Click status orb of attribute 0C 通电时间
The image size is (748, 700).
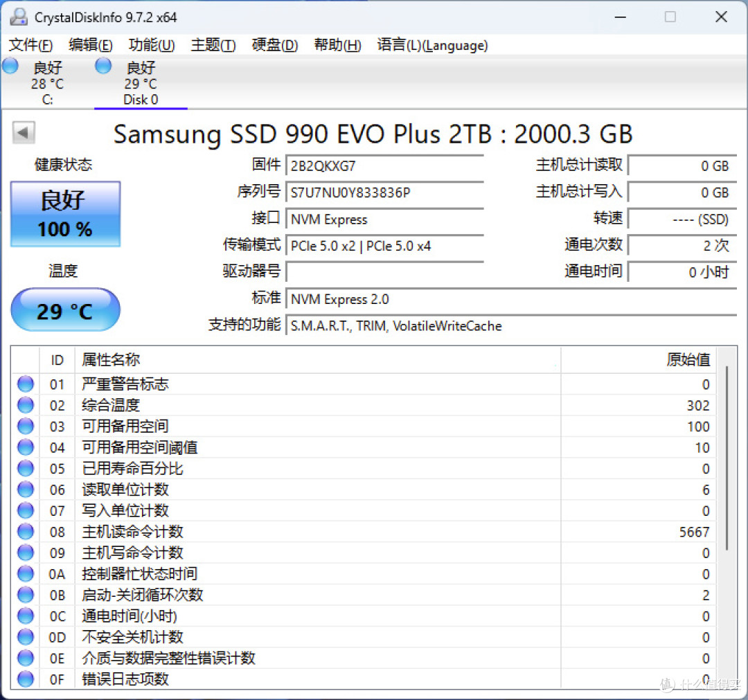(x=26, y=616)
